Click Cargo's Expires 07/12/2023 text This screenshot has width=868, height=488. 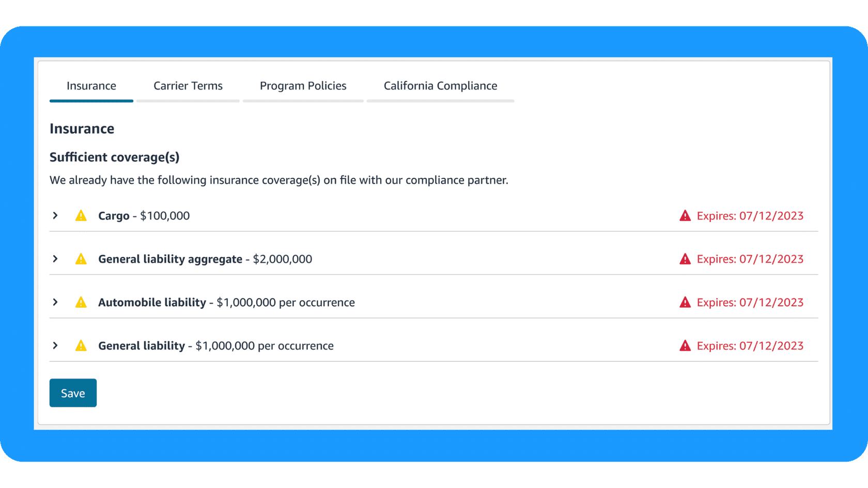750,216
